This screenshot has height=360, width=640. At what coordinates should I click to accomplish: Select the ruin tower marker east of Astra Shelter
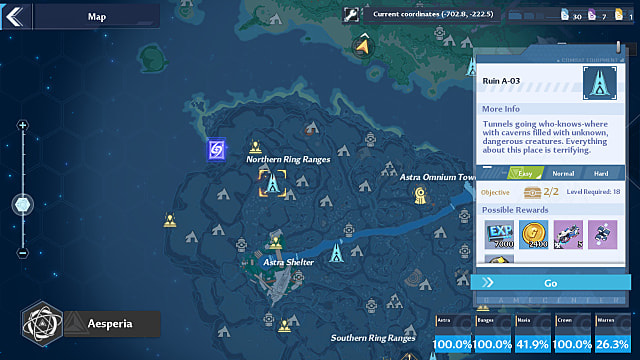[x=336, y=252]
